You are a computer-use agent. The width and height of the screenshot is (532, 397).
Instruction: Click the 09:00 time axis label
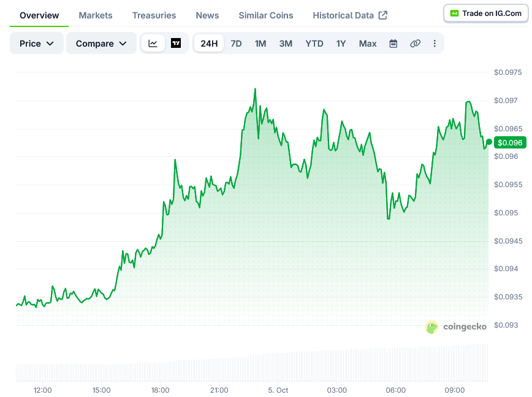point(455,390)
